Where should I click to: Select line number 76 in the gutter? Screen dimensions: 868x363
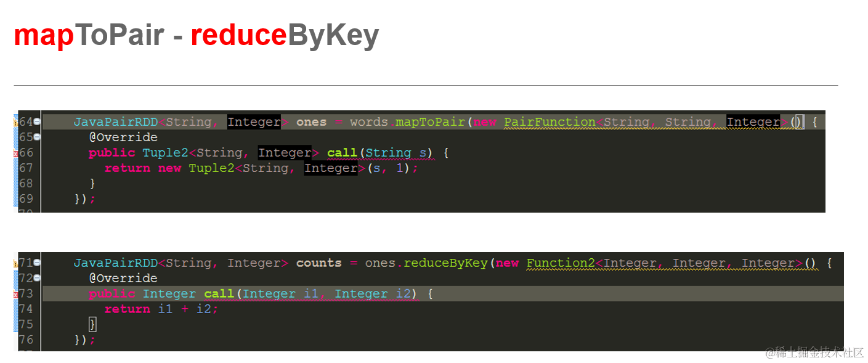click(26, 340)
